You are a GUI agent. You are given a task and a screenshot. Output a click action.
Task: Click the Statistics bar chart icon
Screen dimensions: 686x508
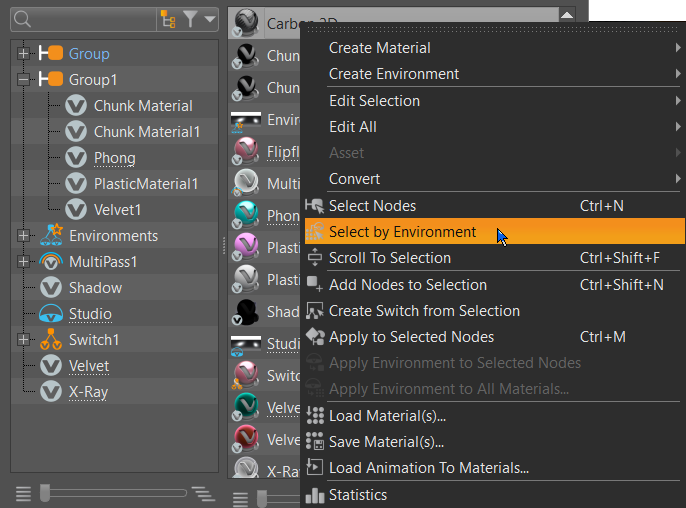[x=315, y=495]
